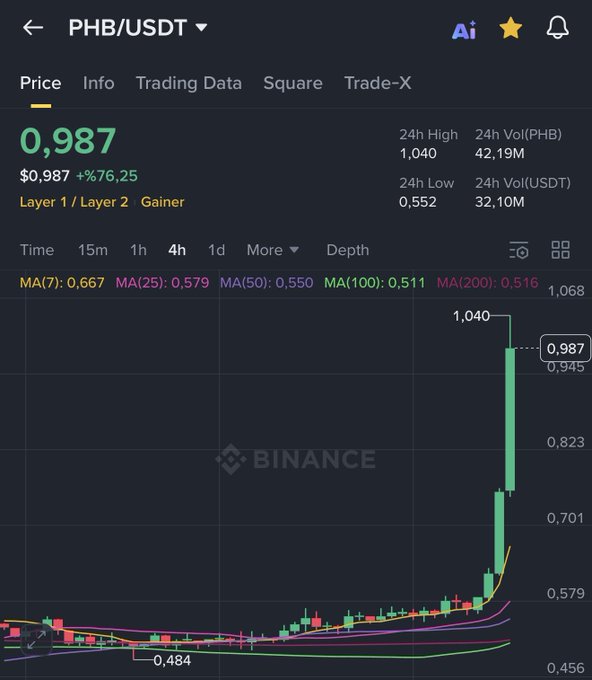Viewport: 592px width, 680px height.
Task: Open the AI analysis icon
Action: (464, 30)
